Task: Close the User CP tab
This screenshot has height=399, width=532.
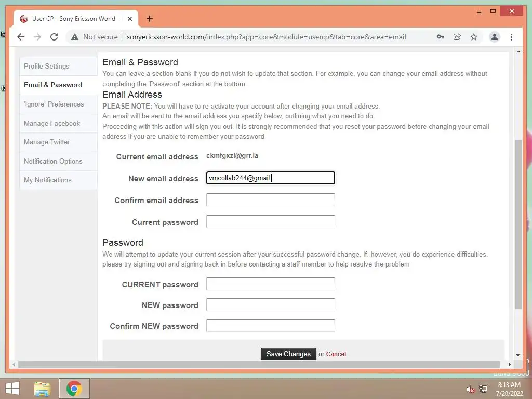Action: click(129, 19)
